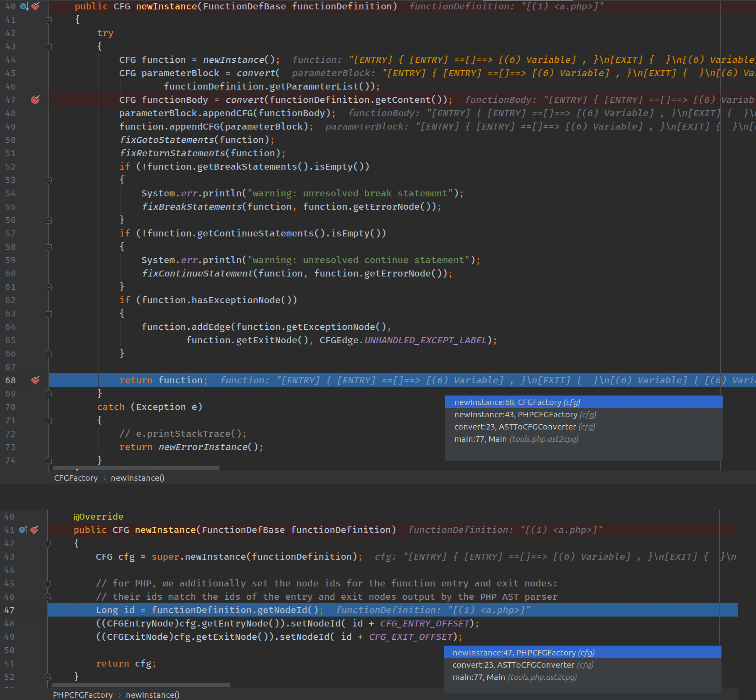Collapse the continue statement block at line 58

48,247
